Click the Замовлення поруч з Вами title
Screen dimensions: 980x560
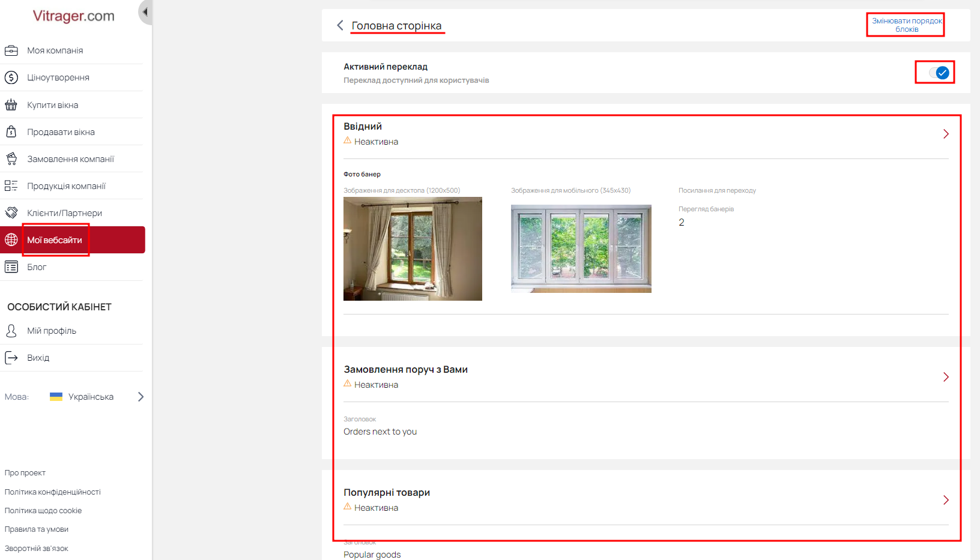pos(405,369)
